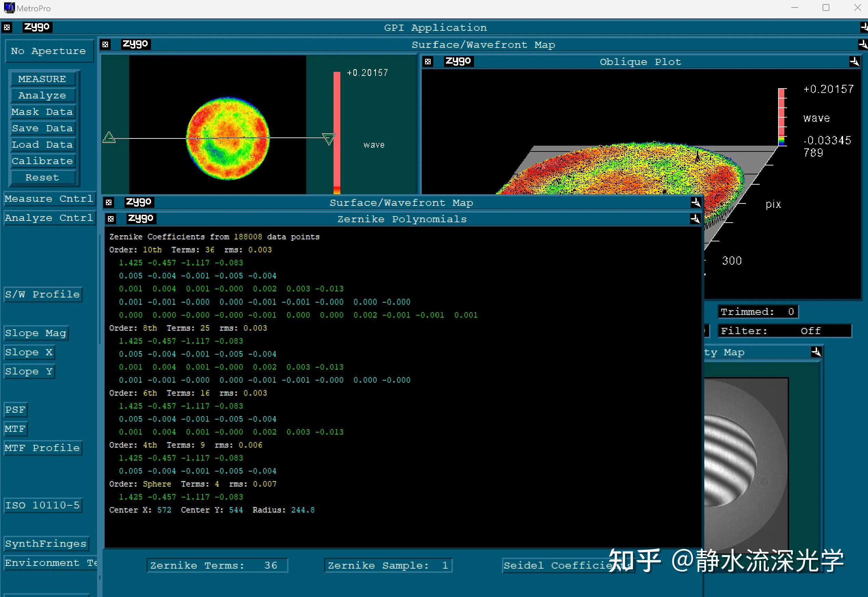Click the Oblique Plot window corner icon
This screenshot has width=868, height=597.
(x=854, y=62)
